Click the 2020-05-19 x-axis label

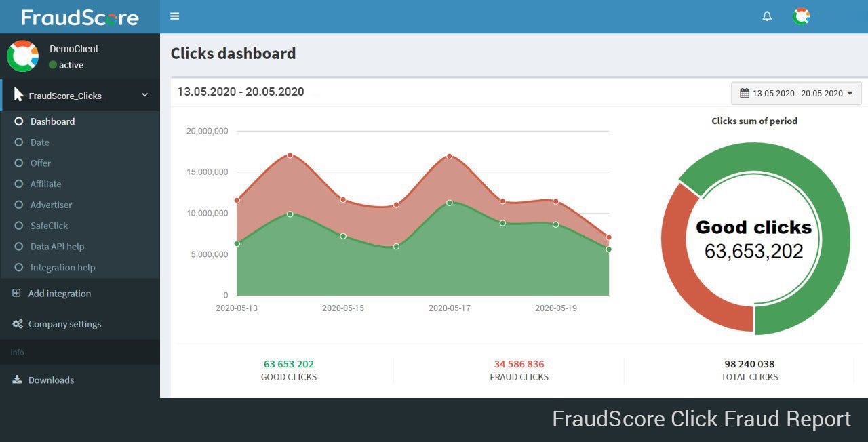click(556, 308)
